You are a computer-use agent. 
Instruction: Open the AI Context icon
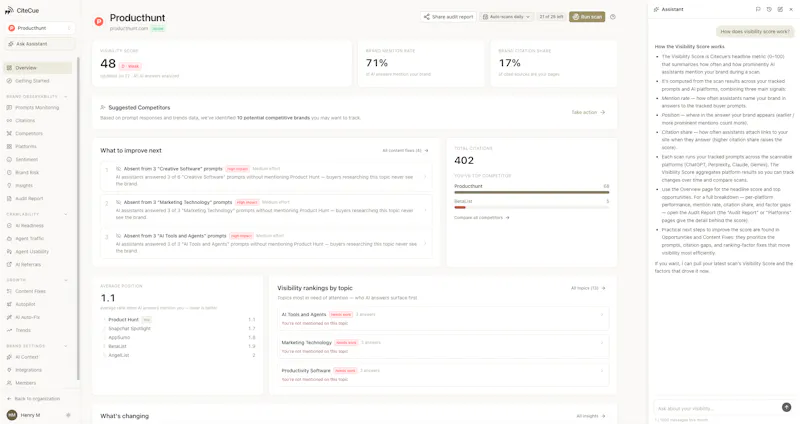pos(9,357)
